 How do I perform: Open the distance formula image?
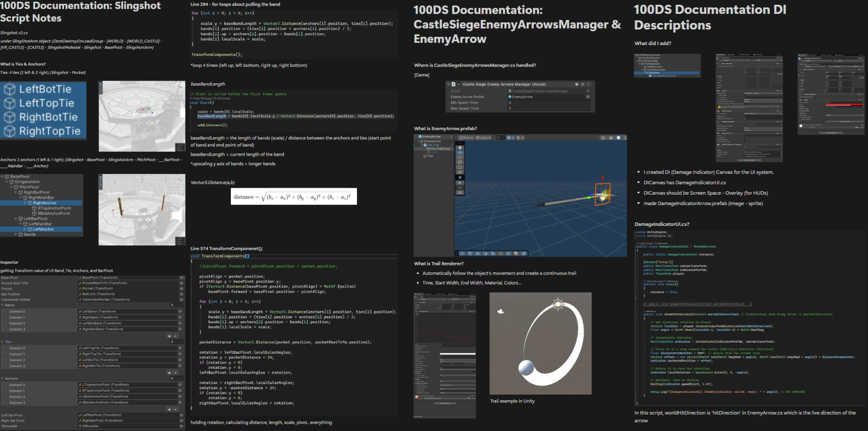(x=294, y=196)
